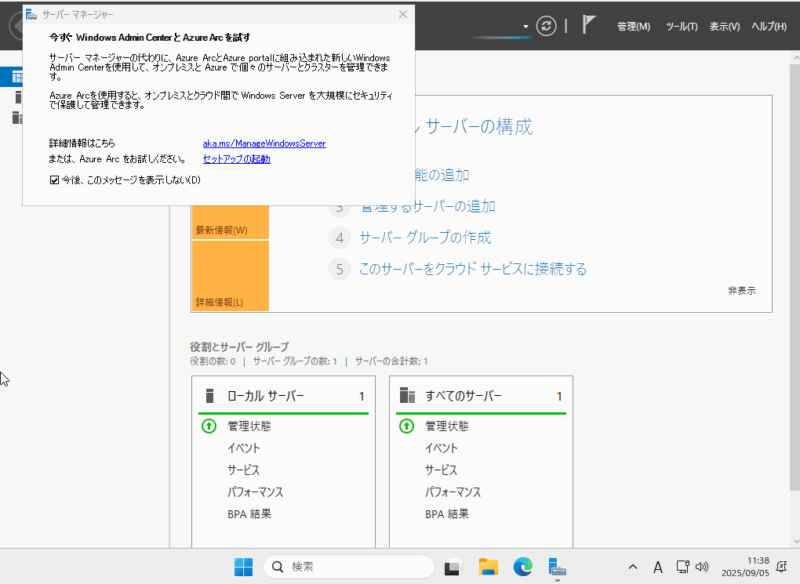Image resolution: width=800 pixels, height=584 pixels.
Task: Click サーバー グループの作成 link
Action: [426, 238]
